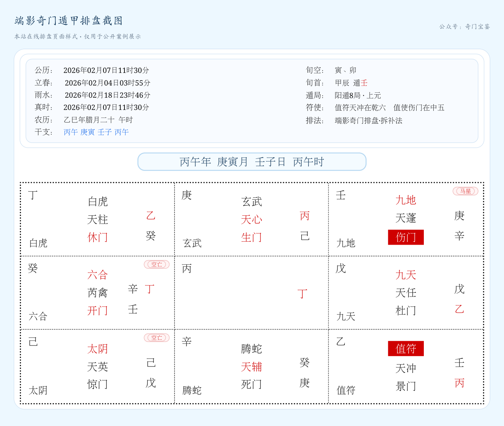Image resolution: width=504 pixels, height=426 pixels.
Task: Click the 真时 row label
Action: coord(44,107)
